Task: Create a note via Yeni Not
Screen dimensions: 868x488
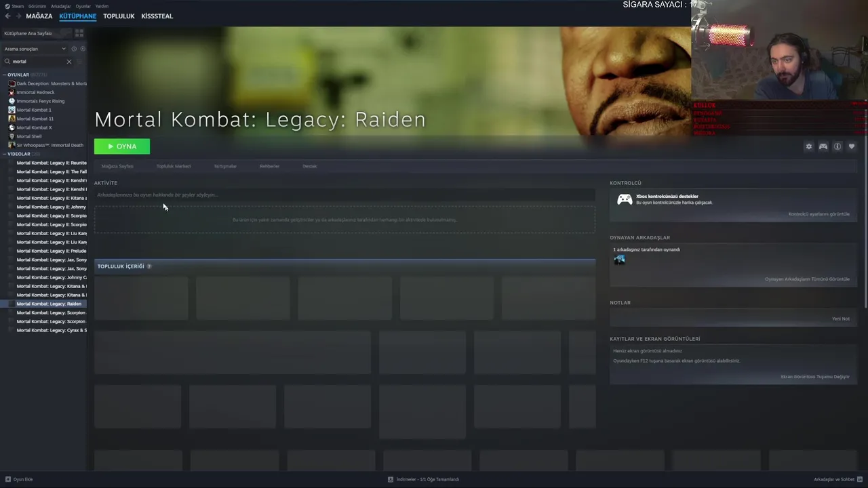Action: pos(841,319)
